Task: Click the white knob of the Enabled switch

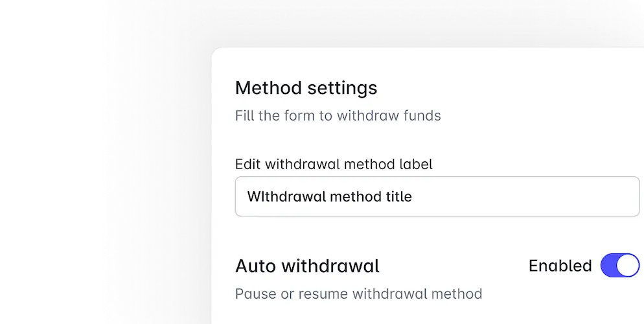Action: 627,266
